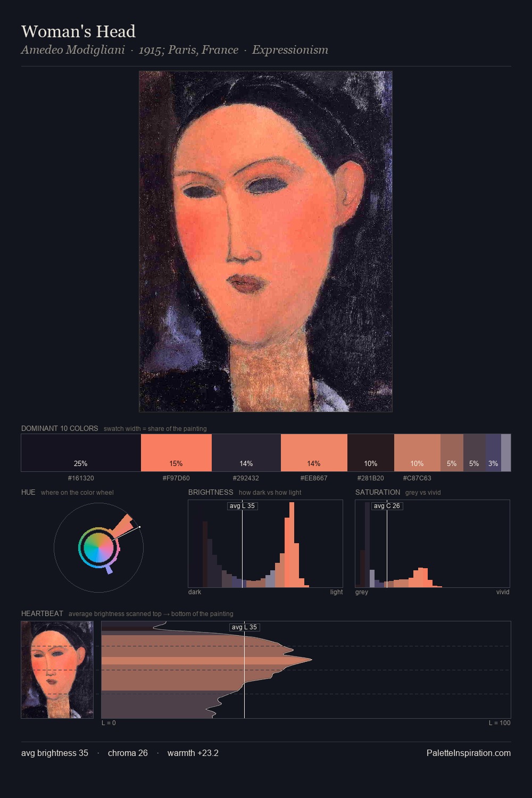Click the artist name 'Amedeo Modigliani'
Image resolution: width=532 pixels, height=798 pixels.
[73, 50]
